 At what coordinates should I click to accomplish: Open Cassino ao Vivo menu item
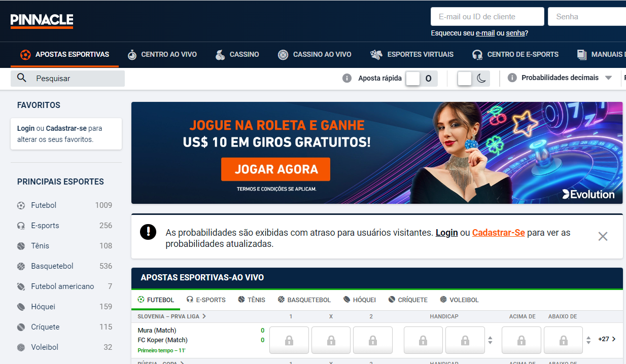tap(315, 55)
